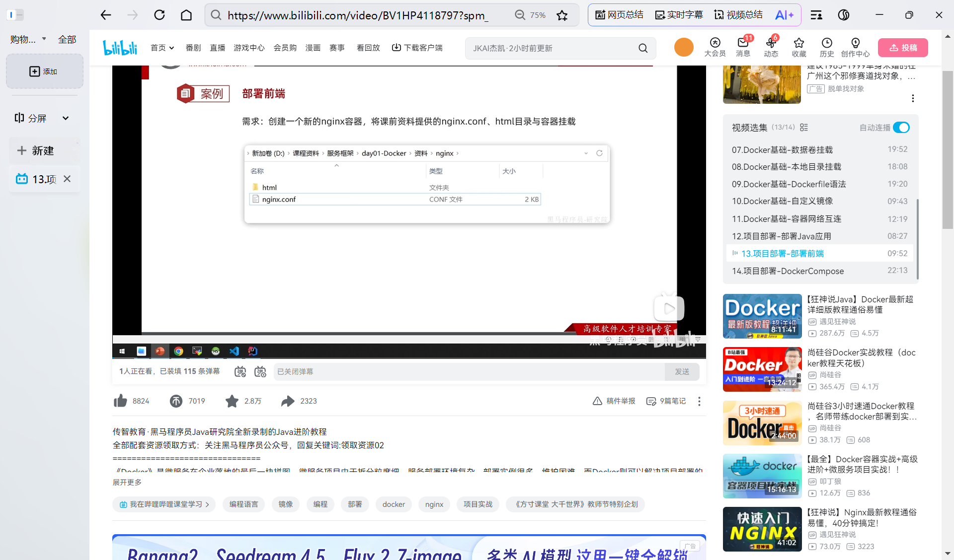Image resolution: width=954 pixels, height=560 pixels.
Task: Open danmaku settings icon beside the toggle
Action: click(x=260, y=372)
